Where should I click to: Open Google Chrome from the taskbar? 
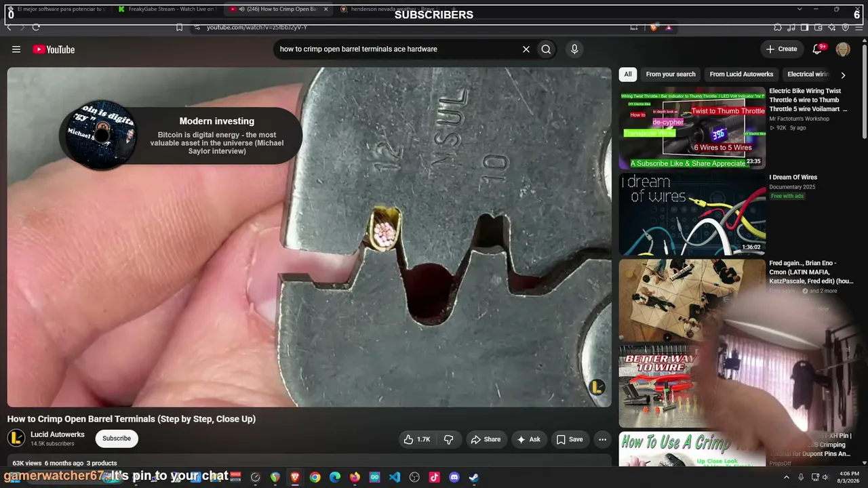click(x=315, y=477)
